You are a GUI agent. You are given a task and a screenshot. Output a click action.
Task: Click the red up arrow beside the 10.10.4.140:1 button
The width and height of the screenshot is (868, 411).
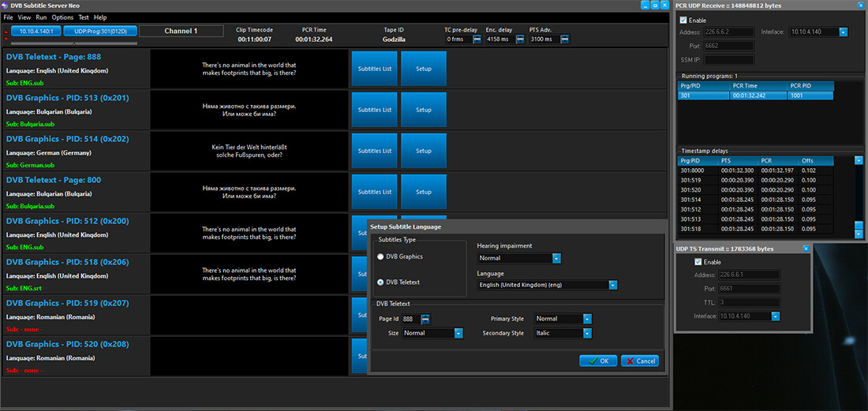coord(6,32)
